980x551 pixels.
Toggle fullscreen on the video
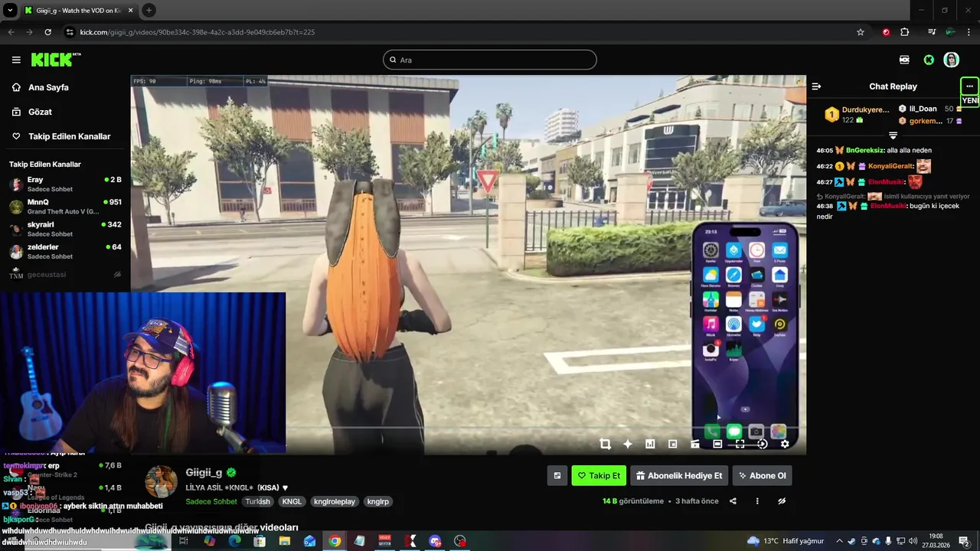[740, 444]
